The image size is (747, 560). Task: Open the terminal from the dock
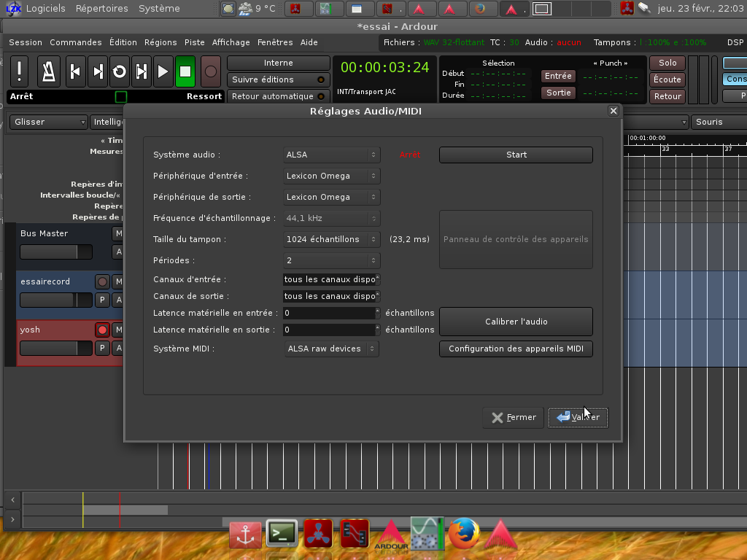point(282,534)
